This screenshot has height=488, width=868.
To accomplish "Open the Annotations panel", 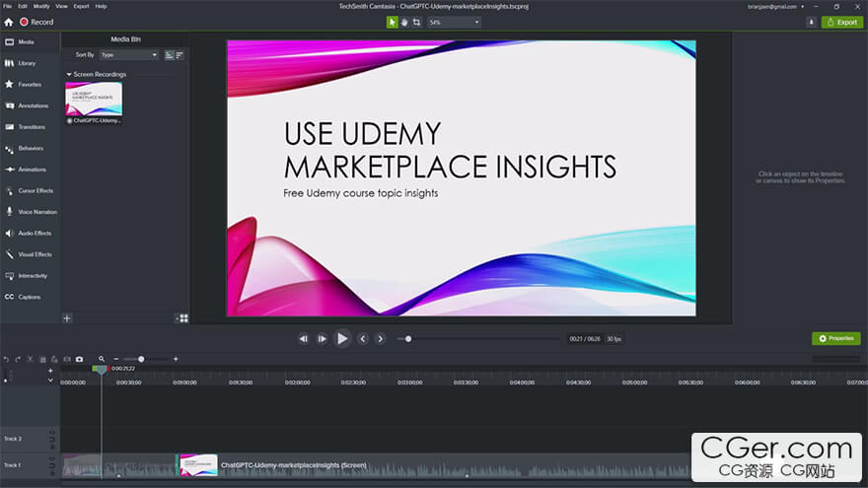I will [x=30, y=105].
